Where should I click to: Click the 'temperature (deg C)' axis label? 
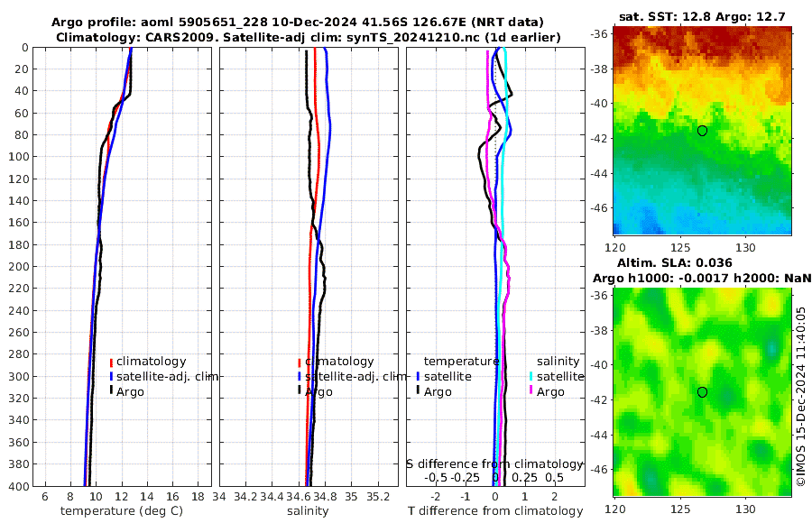pos(122,511)
